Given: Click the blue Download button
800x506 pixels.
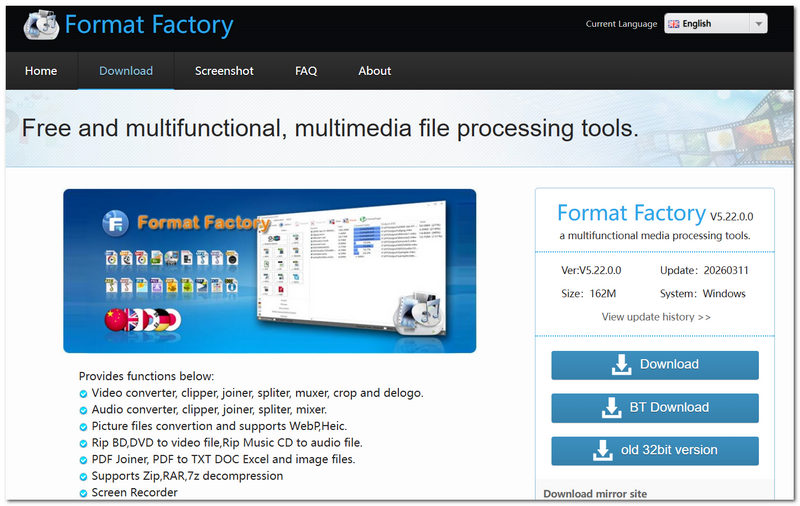Looking at the screenshot, I should pyautogui.click(x=655, y=365).
